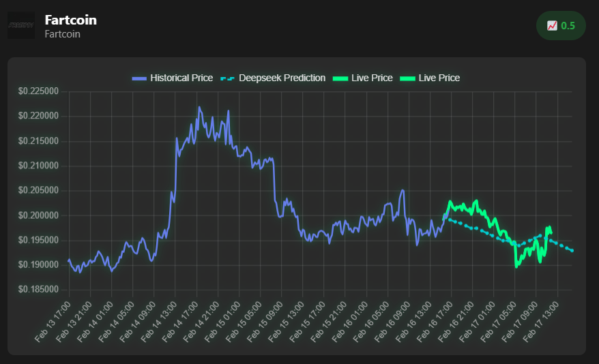Click the $0.225000 y-axis label

coord(39,91)
